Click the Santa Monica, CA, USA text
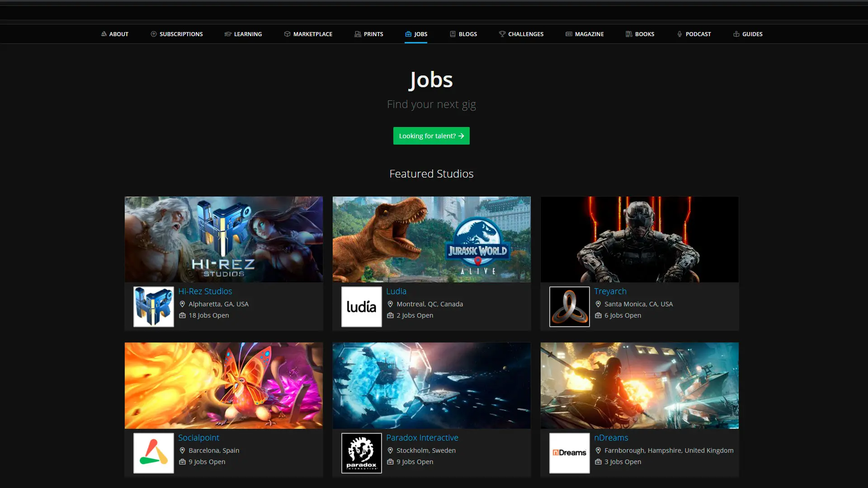 click(x=638, y=304)
